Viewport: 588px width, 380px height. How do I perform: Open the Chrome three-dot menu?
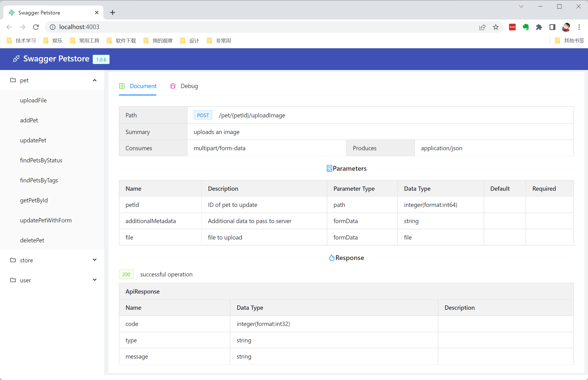579,27
